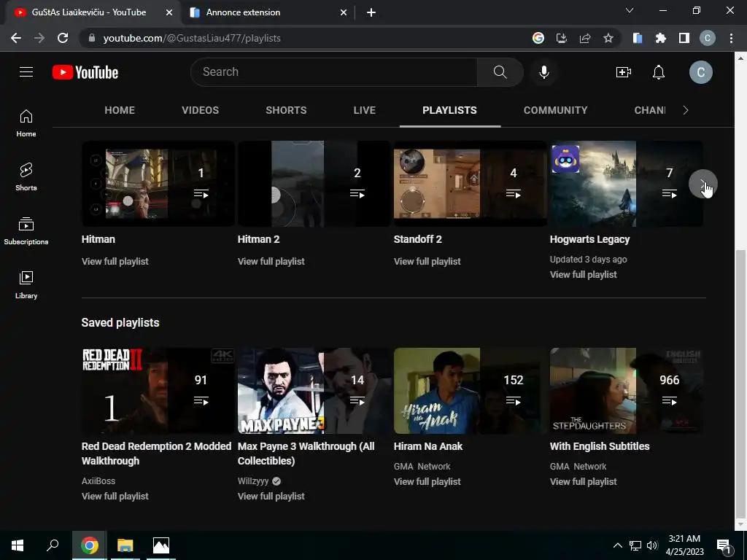The width and height of the screenshot is (747, 560).
Task: Open Red Dead Redemption 2 playlist thumbnail
Action: tap(158, 391)
